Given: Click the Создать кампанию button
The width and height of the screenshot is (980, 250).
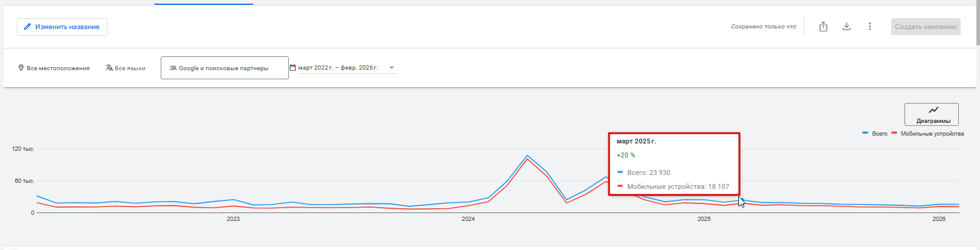Looking at the screenshot, I should [925, 27].
